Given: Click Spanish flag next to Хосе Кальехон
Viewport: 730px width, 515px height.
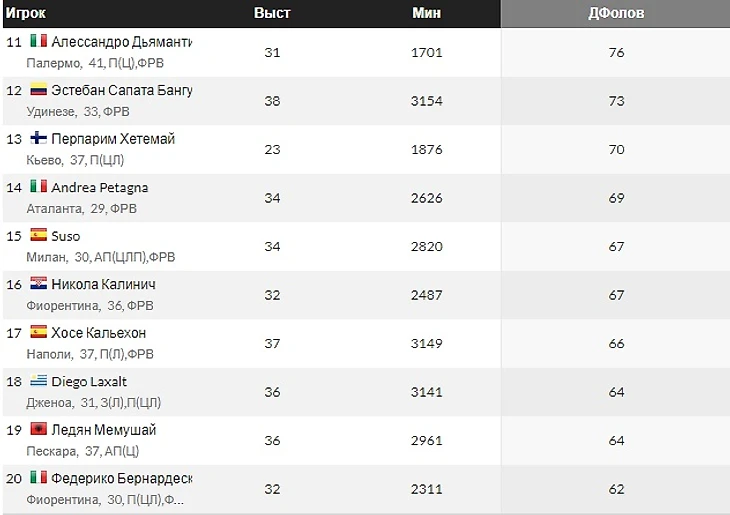Looking at the screenshot, I should tap(39, 331).
